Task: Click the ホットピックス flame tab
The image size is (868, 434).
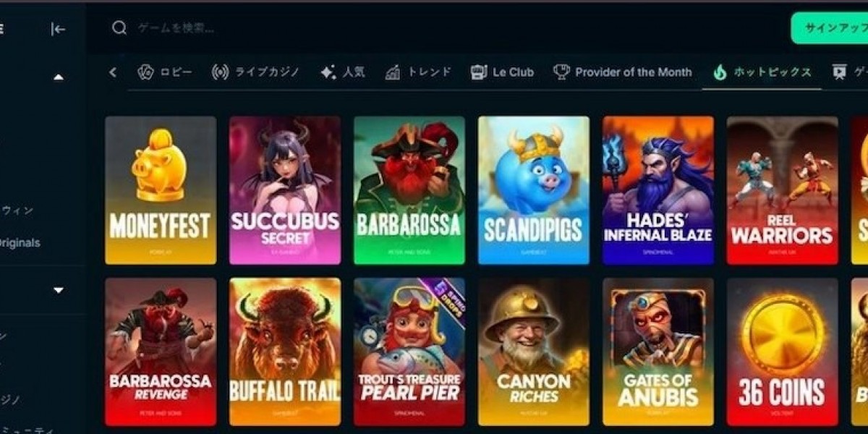Action: (762, 72)
